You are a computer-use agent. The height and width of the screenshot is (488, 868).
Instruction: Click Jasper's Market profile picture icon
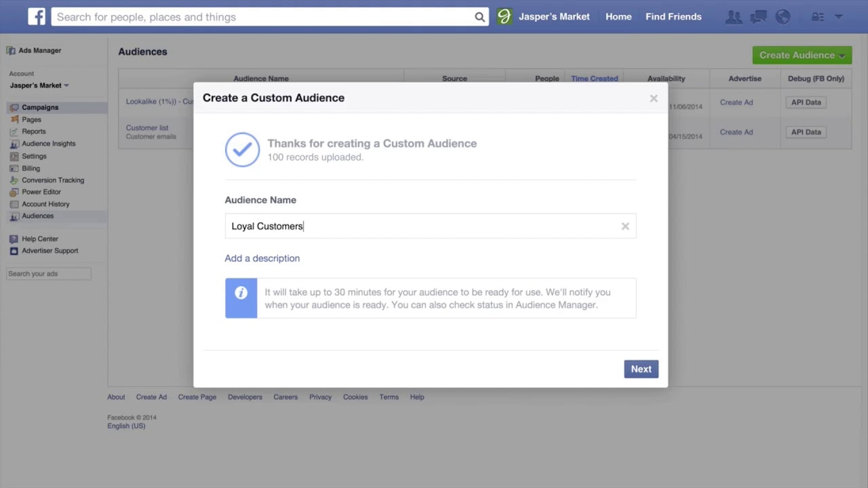(x=505, y=16)
